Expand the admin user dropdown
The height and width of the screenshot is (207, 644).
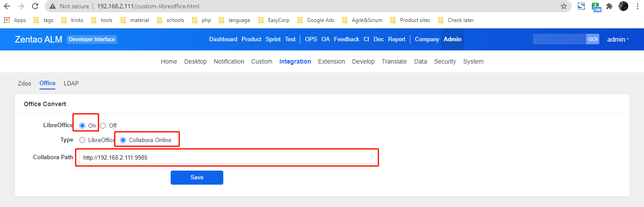point(618,39)
